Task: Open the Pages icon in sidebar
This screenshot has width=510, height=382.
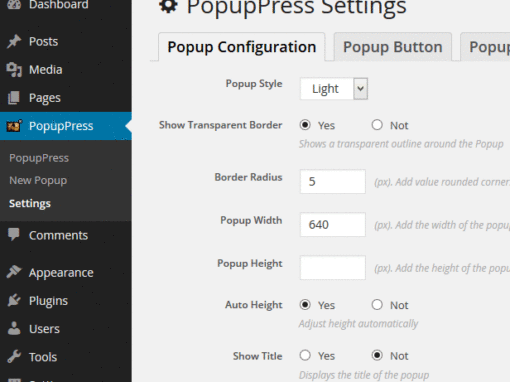Action: tap(14, 98)
